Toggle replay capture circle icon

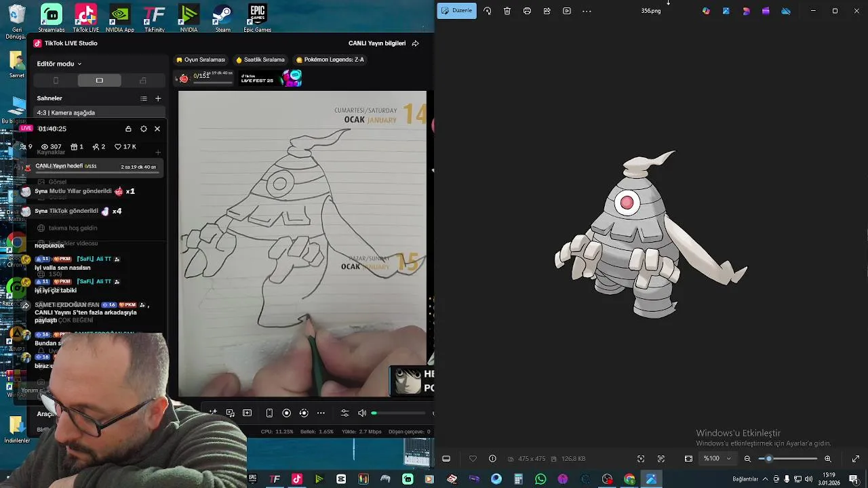point(303,413)
